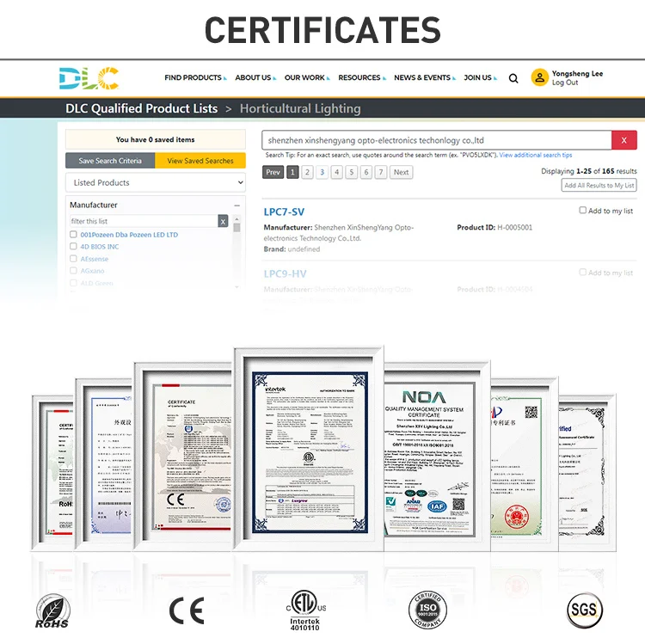This screenshot has height=644, width=645.
Task: Go to results page 3
Action: (x=322, y=172)
